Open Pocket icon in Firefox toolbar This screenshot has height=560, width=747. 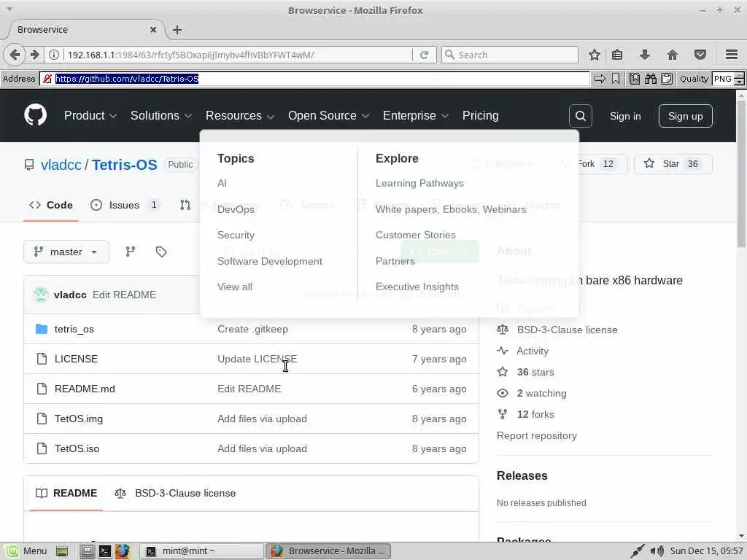[700, 55]
